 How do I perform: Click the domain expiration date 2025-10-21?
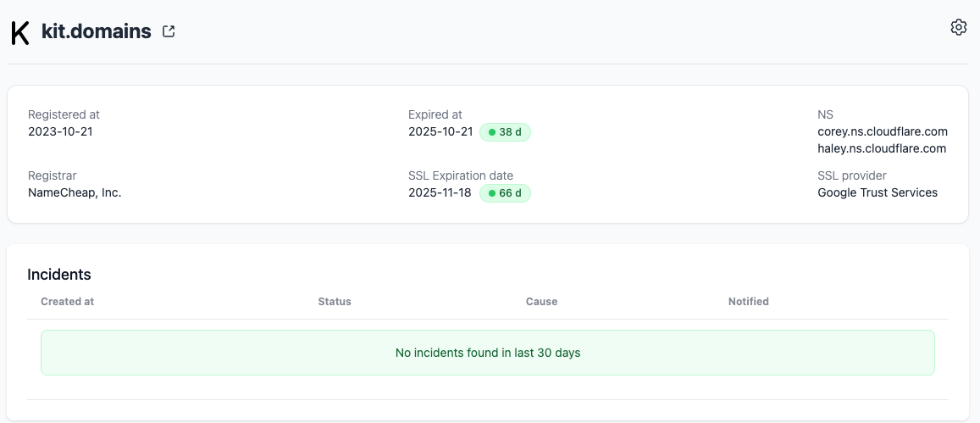tap(440, 131)
